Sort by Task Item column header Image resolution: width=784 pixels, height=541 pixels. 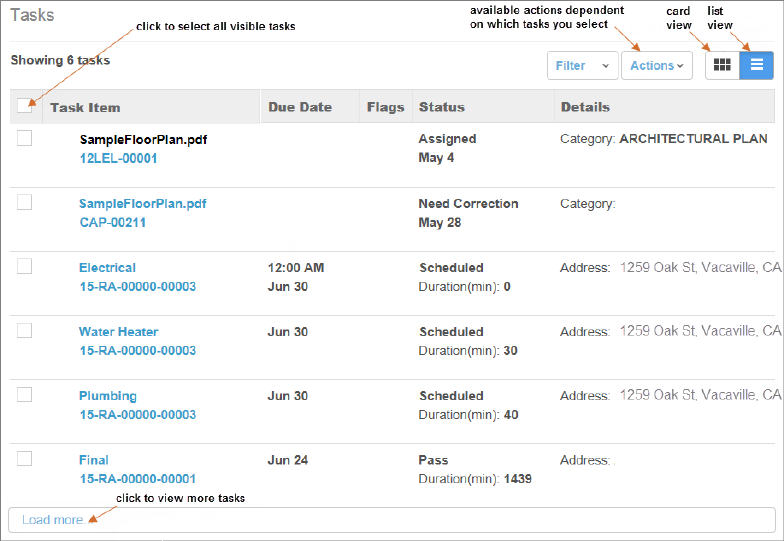[x=85, y=107]
